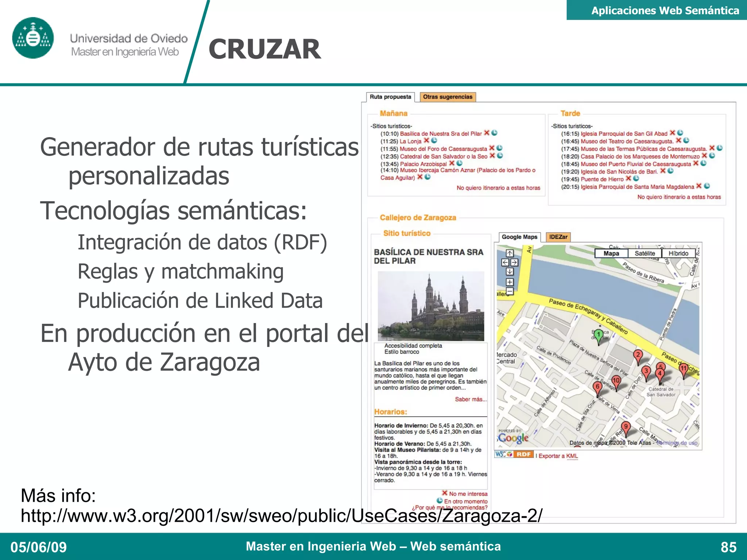This screenshot has height=560, width=747.
Task: Switch to Otras sugerencias tab
Action: [x=448, y=97]
